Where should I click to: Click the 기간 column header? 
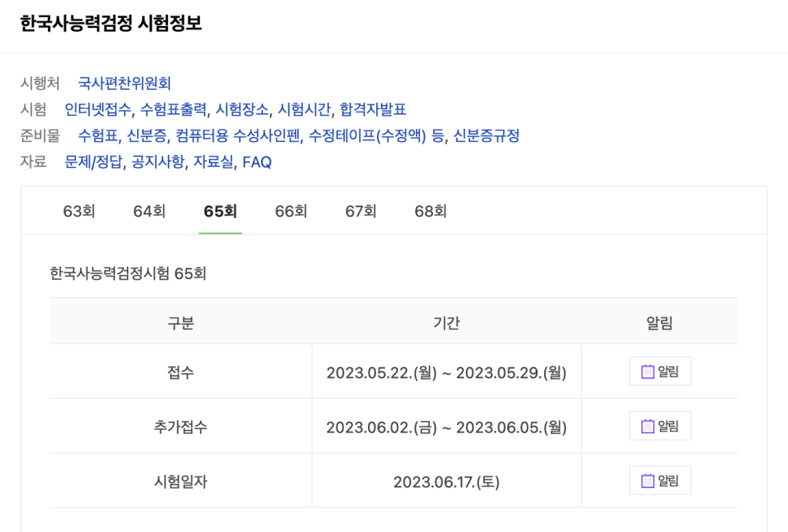coord(446,323)
